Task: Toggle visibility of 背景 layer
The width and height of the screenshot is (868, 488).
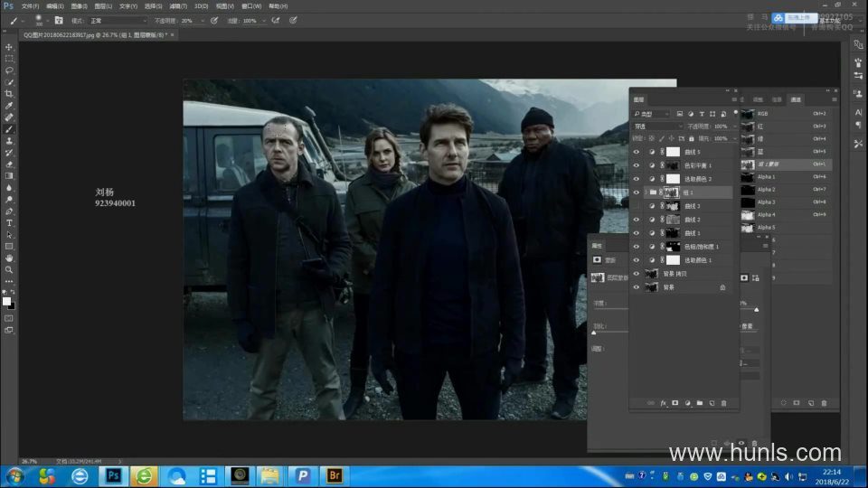Action: click(637, 287)
